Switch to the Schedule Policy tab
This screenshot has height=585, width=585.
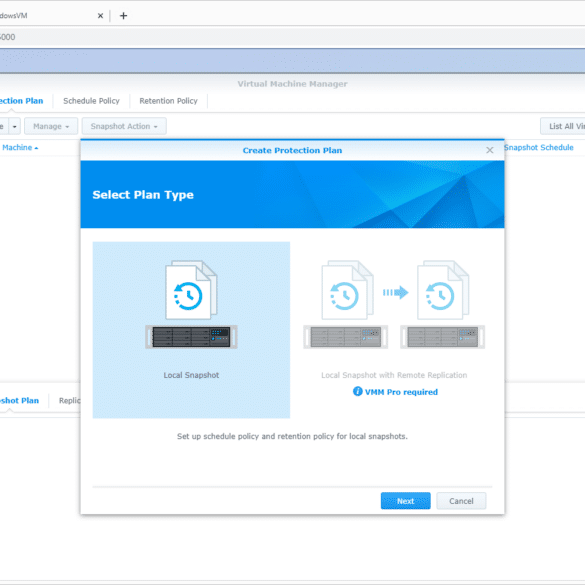point(91,101)
